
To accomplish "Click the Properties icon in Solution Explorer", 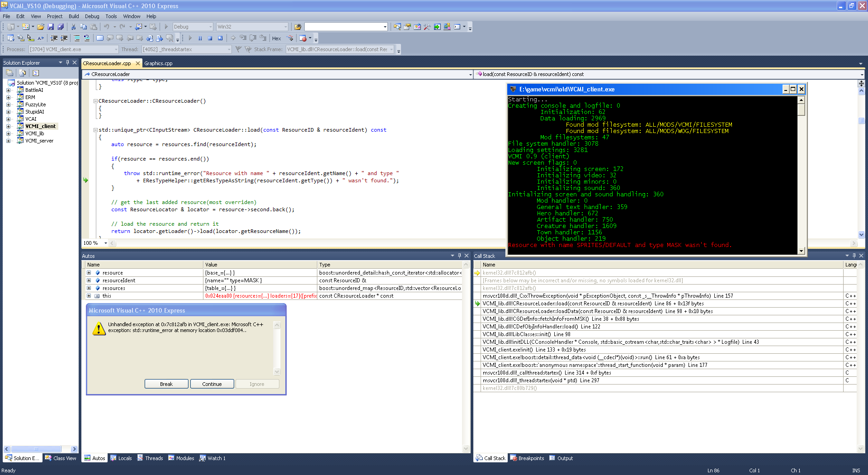I will point(9,73).
